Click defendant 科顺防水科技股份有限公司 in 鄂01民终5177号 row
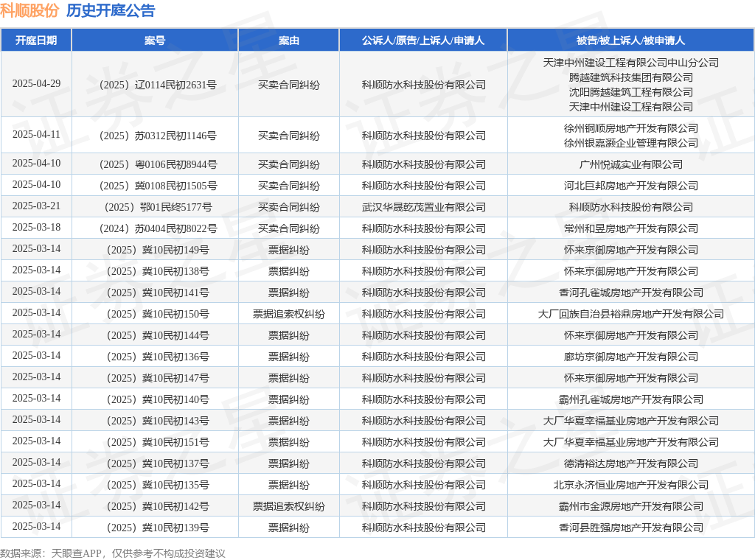 tap(631, 207)
